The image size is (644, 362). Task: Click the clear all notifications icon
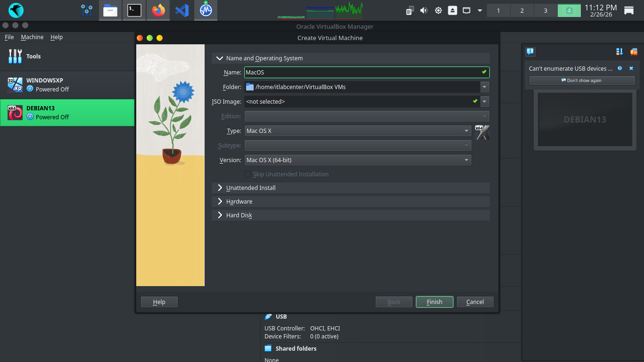pos(634,52)
